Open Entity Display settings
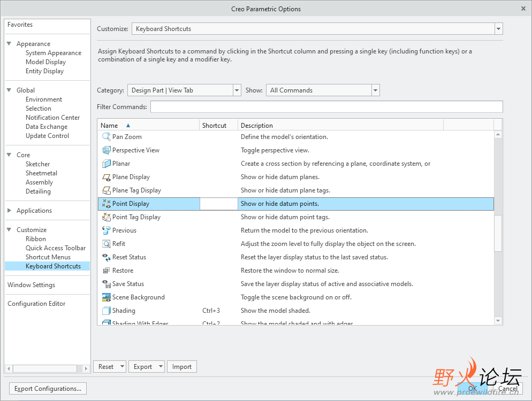The image size is (532, 401). point(44,71)
